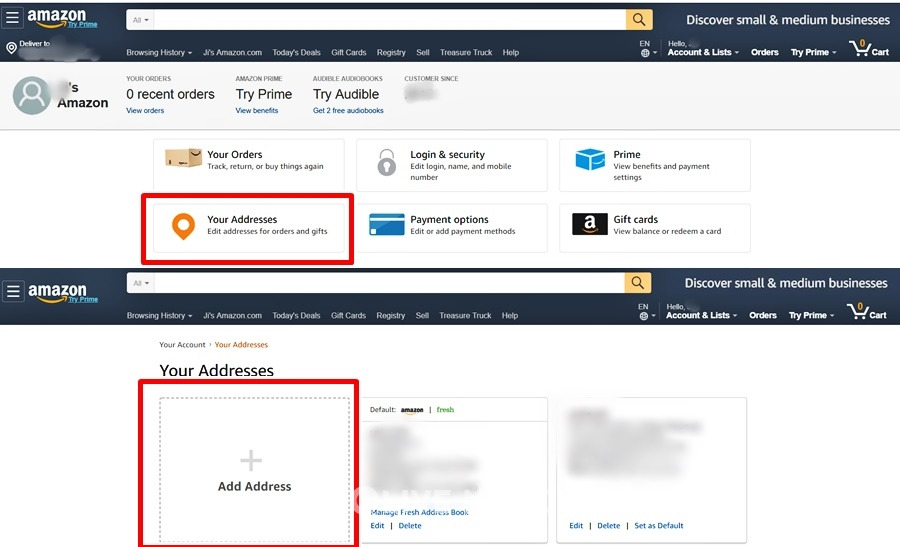Click the globe language icon in top header
Viewport: 900px width, 547px height.
(x=645, y=53)
